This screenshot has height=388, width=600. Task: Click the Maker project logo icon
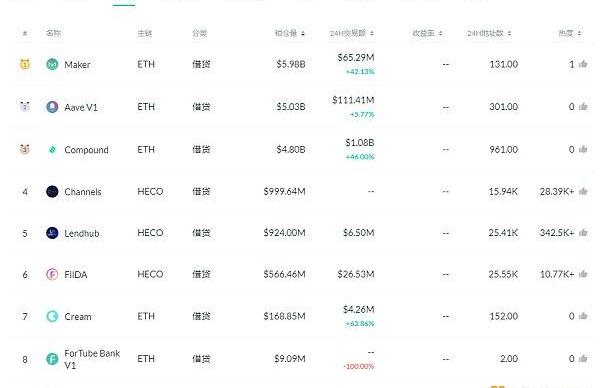pyautogui.click(x=52, y=64)
